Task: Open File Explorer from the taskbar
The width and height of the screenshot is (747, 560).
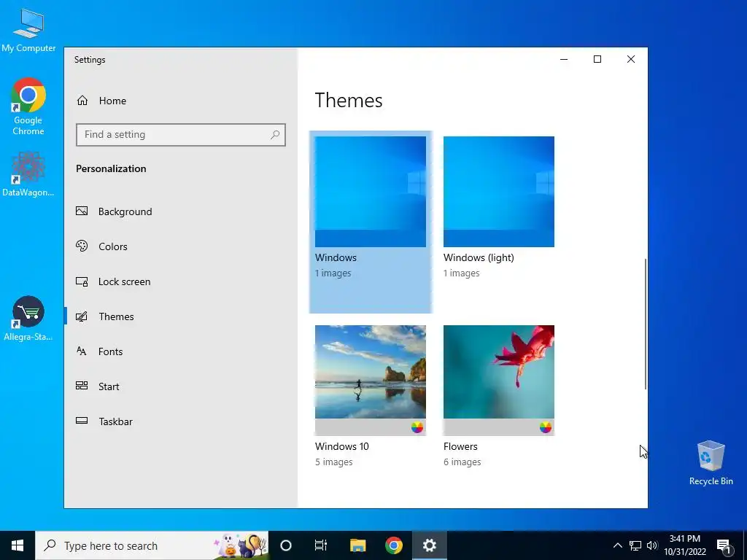Action: [x=357, y=545]
